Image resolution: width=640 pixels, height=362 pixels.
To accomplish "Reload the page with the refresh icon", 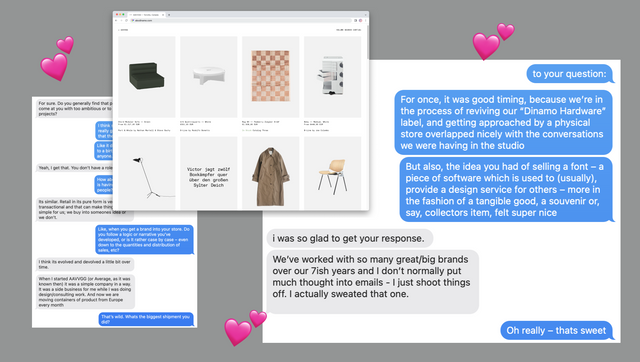I will coord(127,20).
